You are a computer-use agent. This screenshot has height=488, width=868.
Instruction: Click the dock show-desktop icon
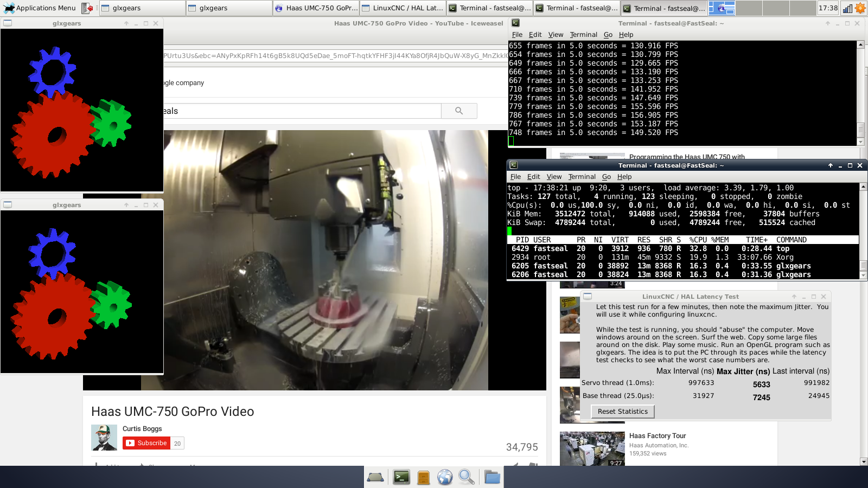[375, 477]
